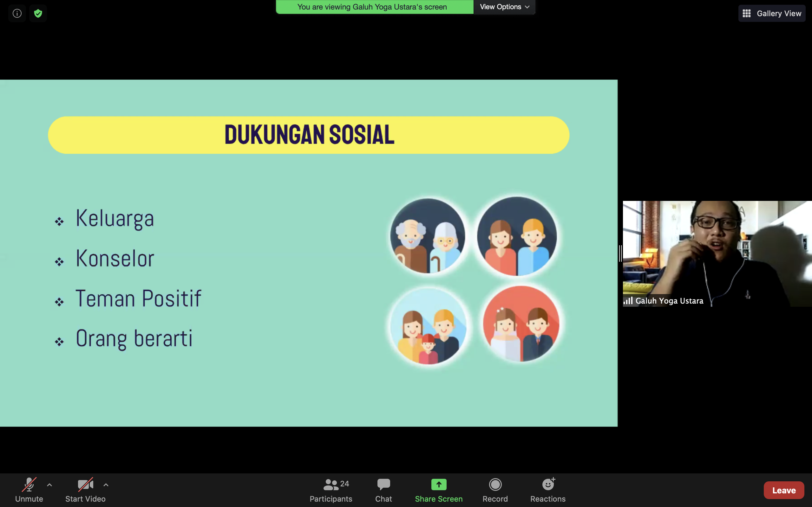Open the Participants panel

331,490
